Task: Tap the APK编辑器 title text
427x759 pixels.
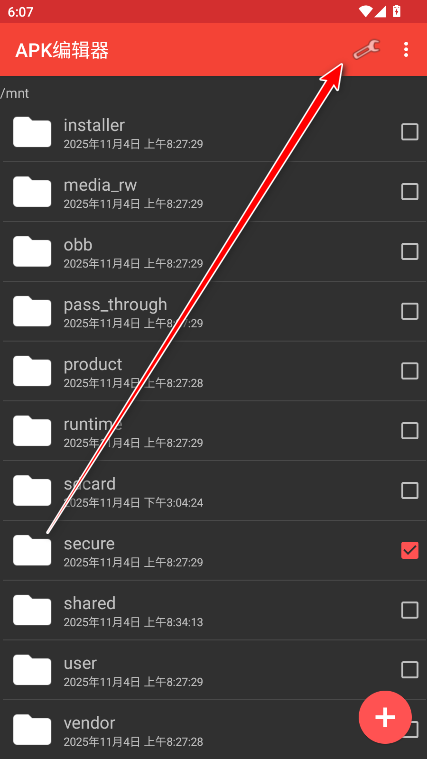Action: 62,50
